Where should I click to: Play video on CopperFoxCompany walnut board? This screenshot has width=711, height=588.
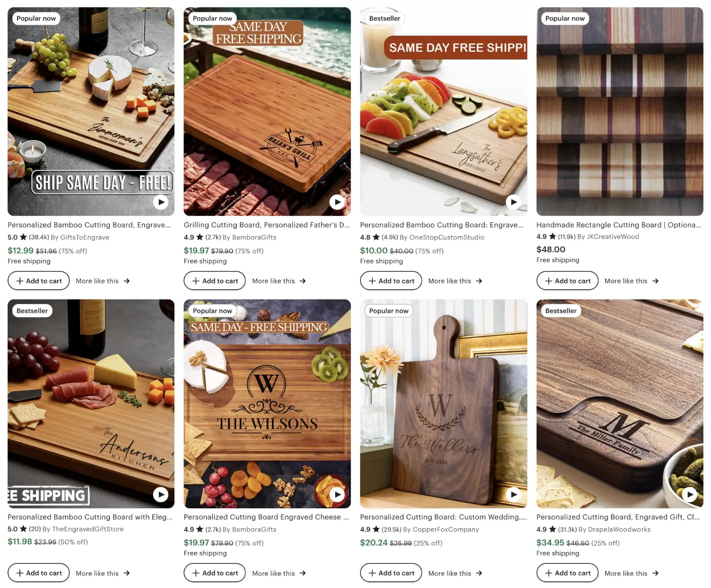(513, 495)
